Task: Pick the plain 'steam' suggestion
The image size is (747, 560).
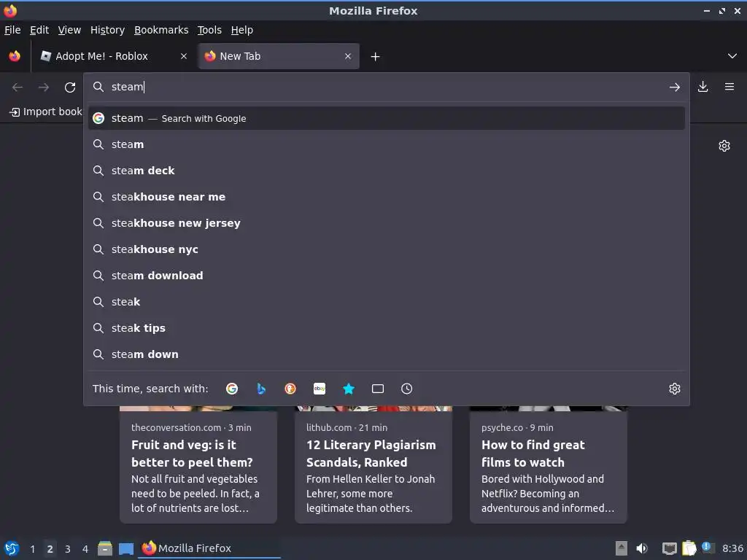Action: [x=387, y=144]
